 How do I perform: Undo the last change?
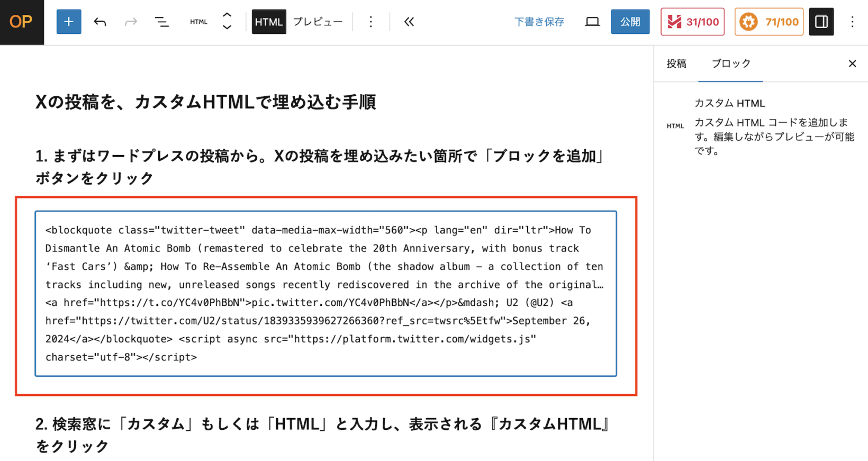point(100,22)
